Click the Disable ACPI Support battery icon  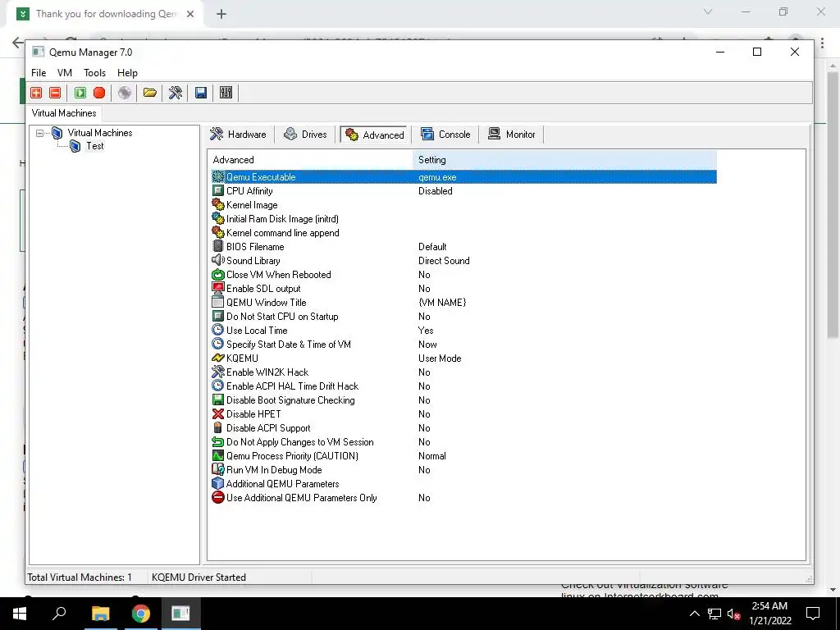pos(218,427)
